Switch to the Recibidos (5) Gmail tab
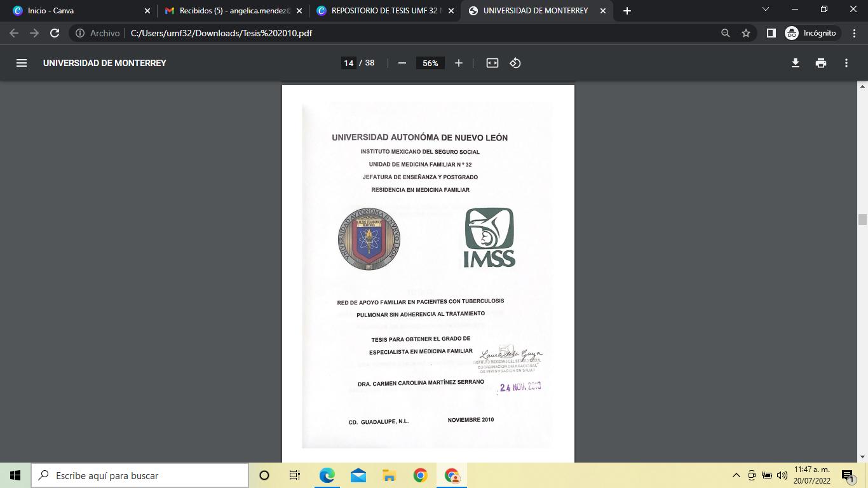 233,11
